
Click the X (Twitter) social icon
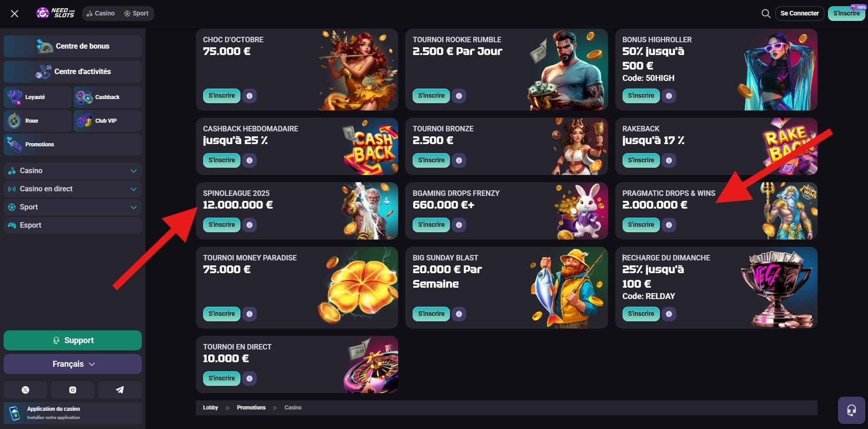(x=25, y=390)
